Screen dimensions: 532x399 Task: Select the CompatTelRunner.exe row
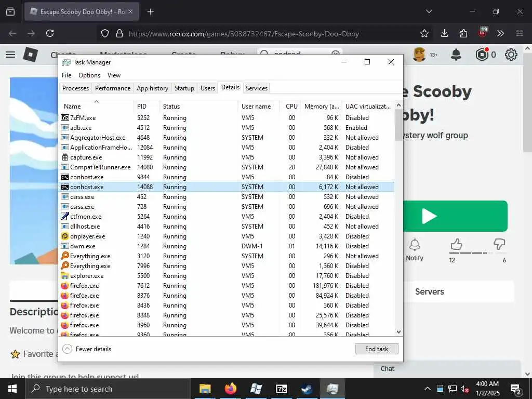point(227,167)
